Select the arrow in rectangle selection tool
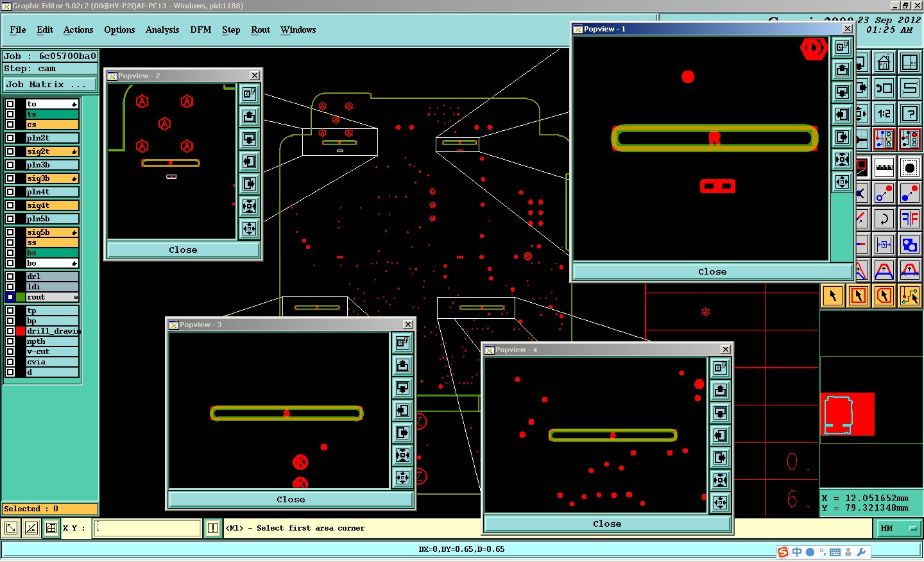Image resolution: width=924 pixels, height=562 pixels. pos(859,296)
